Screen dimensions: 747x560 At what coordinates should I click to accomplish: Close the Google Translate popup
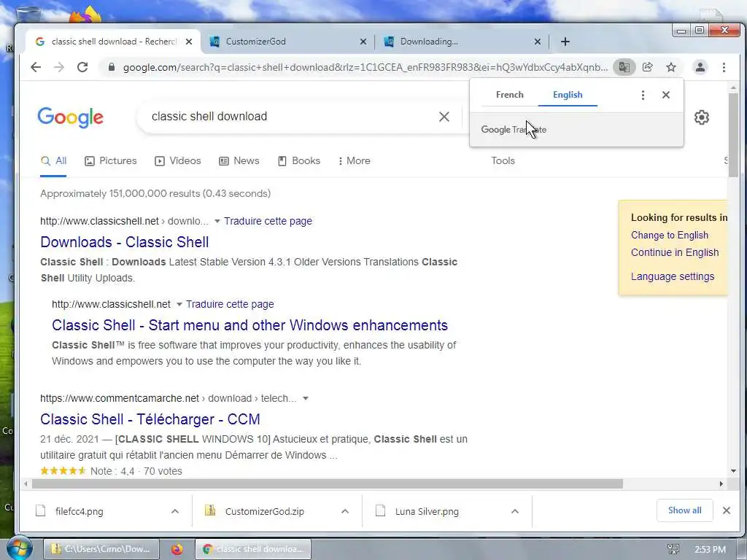(666, 95)
